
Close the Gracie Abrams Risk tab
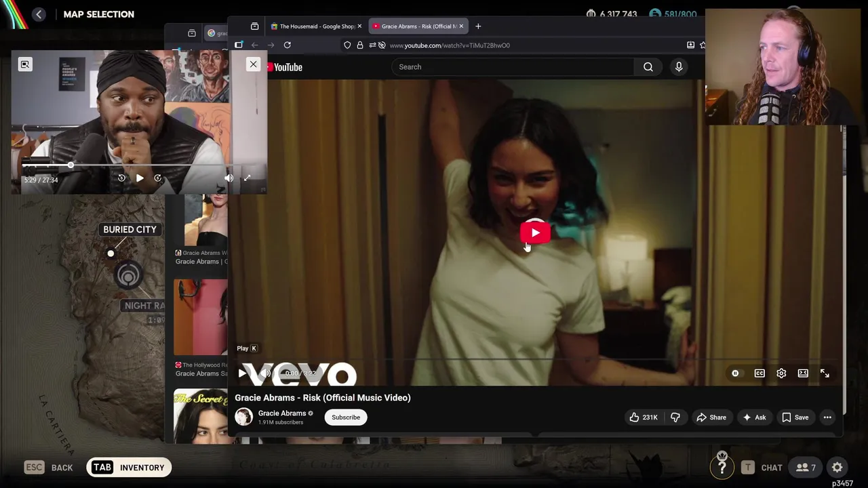click(x=461, y=26)
